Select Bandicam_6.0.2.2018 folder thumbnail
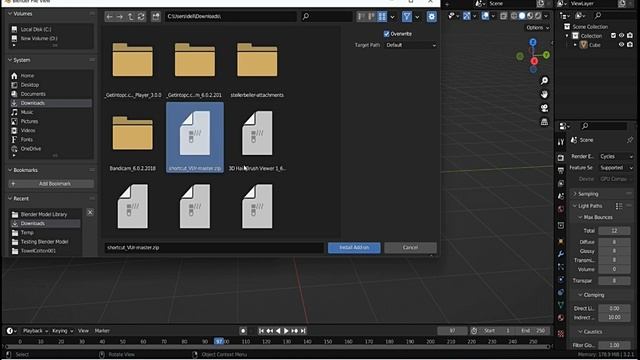Image resolution: width=640 pixels, height=360 pixels. click(x=133, y=139)
